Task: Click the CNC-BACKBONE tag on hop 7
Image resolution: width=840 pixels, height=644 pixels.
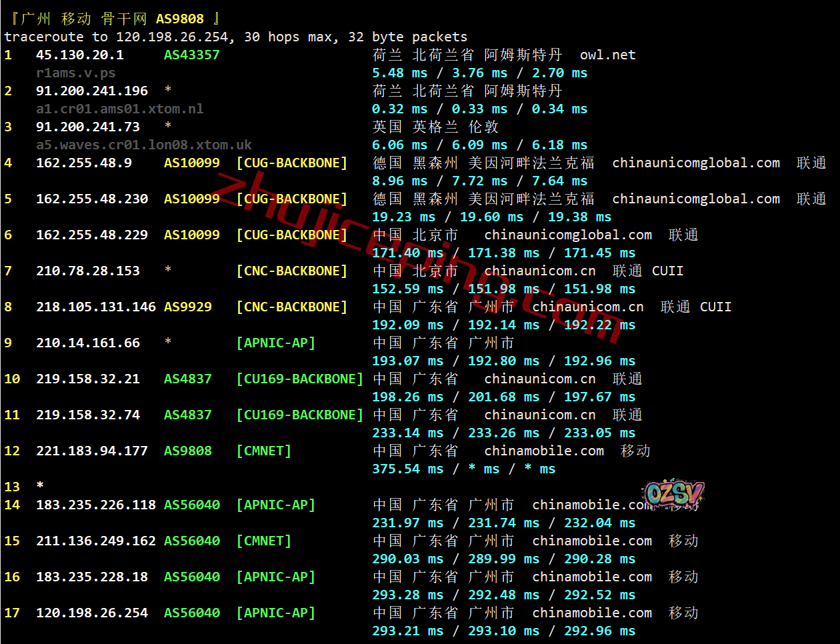Action: [291, 271]
